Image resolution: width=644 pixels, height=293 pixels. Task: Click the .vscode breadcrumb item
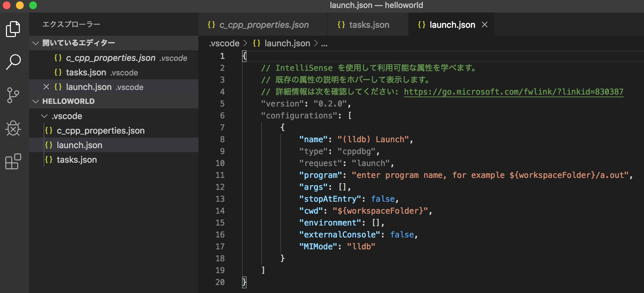(224, 43)
